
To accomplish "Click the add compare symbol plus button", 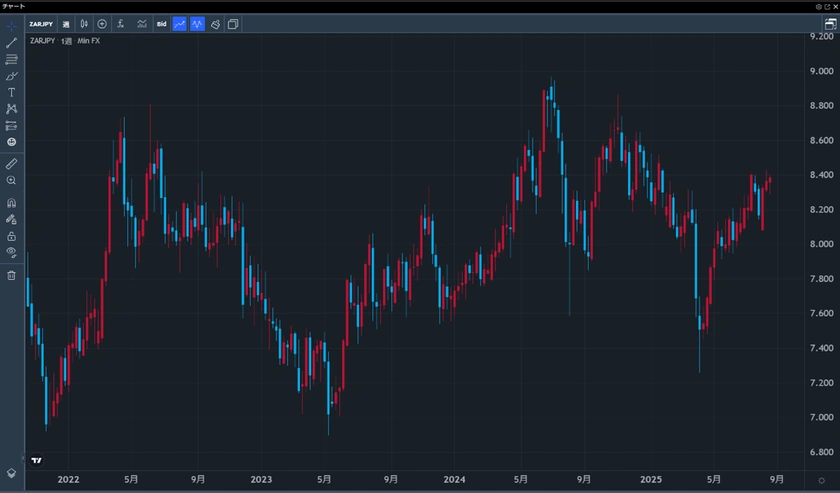I will point(102,24).
